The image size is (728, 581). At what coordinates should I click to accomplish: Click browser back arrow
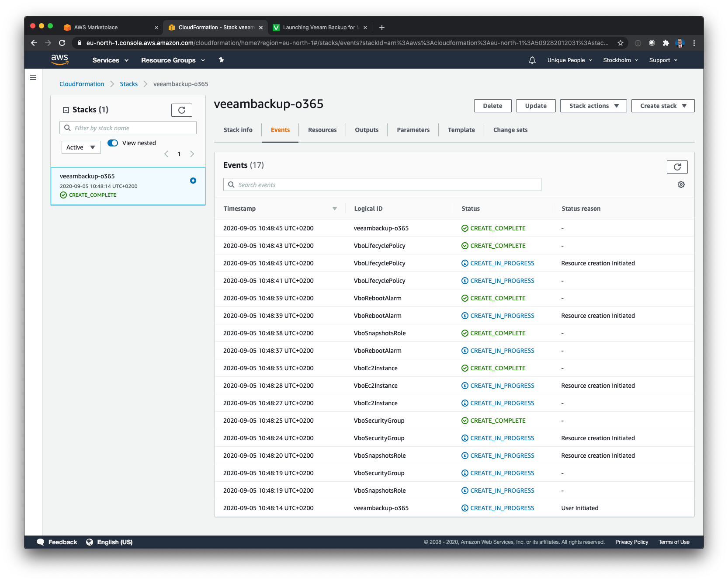(x=34, y=43)
